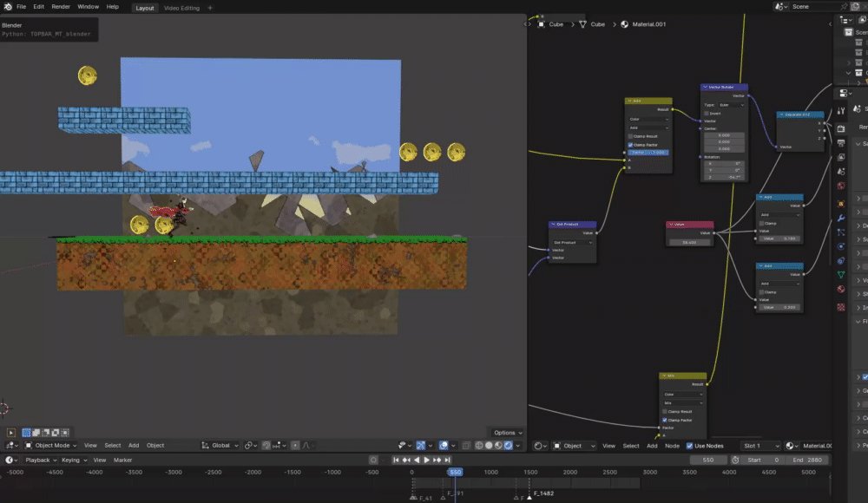
Task: Enable Clamp on the 0.200 Add node
Action: pyautogui.click(x=762, y=292)
